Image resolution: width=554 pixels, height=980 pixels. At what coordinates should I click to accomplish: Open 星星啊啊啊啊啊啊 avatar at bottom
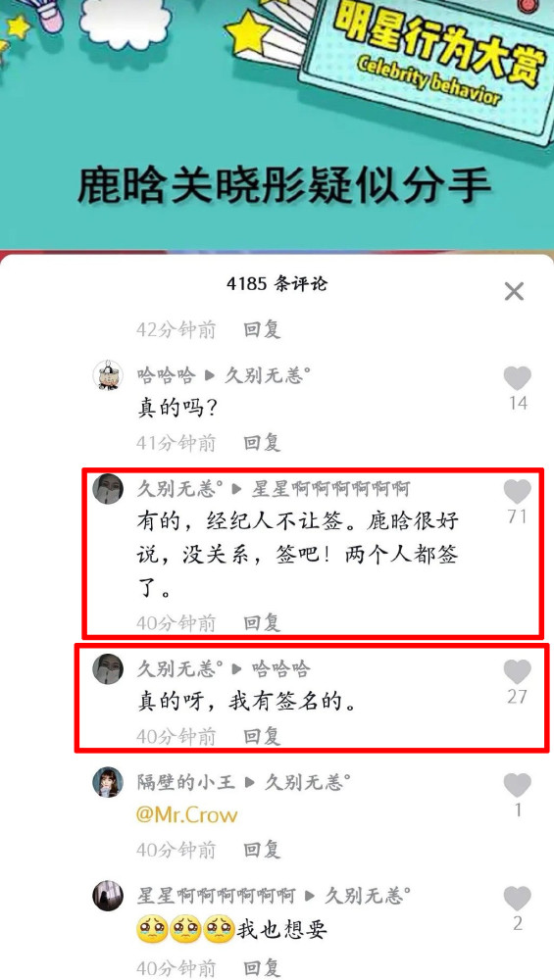tap(108, 896)
